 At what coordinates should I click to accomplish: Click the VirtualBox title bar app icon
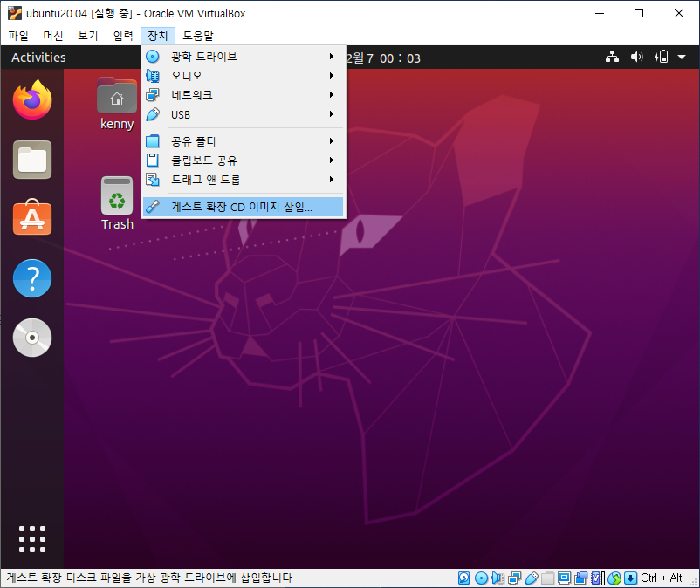(14, 13)
